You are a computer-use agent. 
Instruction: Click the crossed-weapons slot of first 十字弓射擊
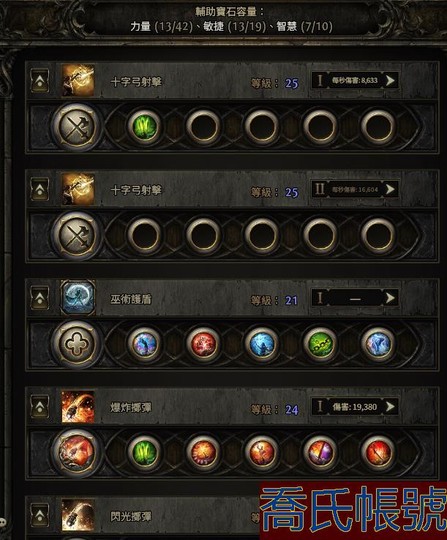click(x=77, y=126)
